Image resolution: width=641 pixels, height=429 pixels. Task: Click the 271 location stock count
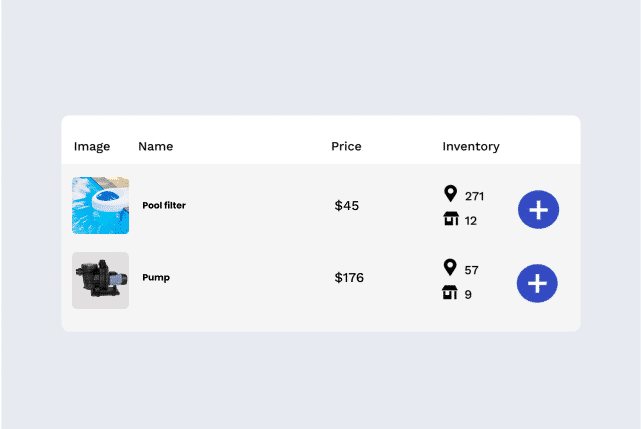(474, 196)
